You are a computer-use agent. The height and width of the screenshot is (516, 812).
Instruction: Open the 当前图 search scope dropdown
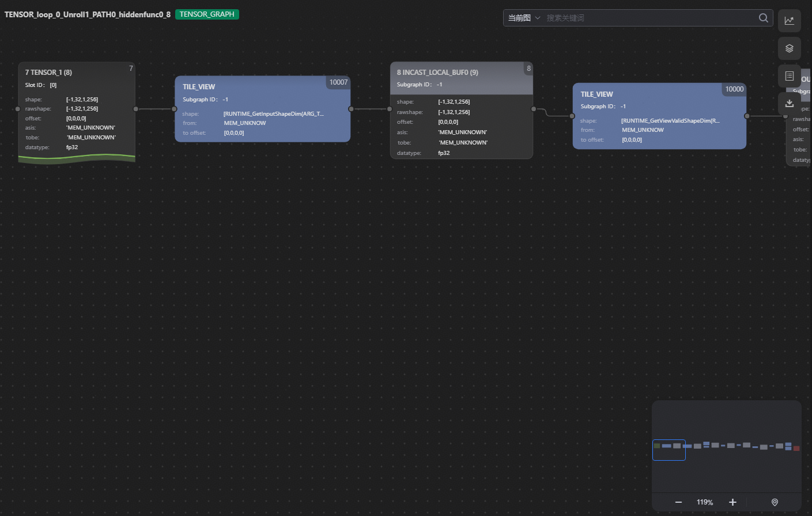524,18
